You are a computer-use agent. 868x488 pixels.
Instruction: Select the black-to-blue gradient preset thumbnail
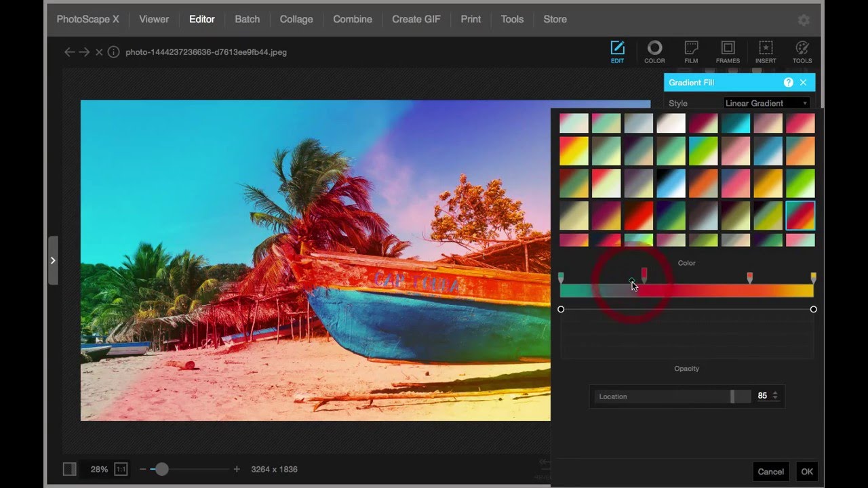tap(671, 183)
